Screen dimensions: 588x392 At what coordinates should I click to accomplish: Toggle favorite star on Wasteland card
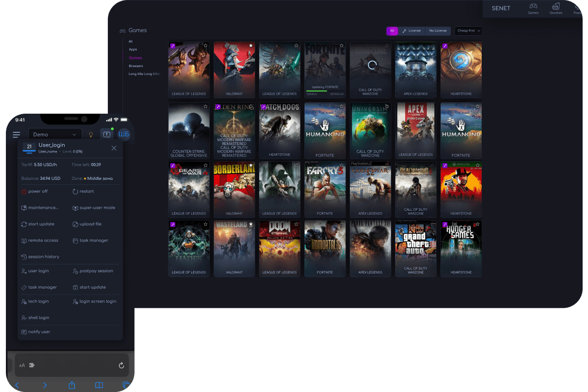point(251,224)
